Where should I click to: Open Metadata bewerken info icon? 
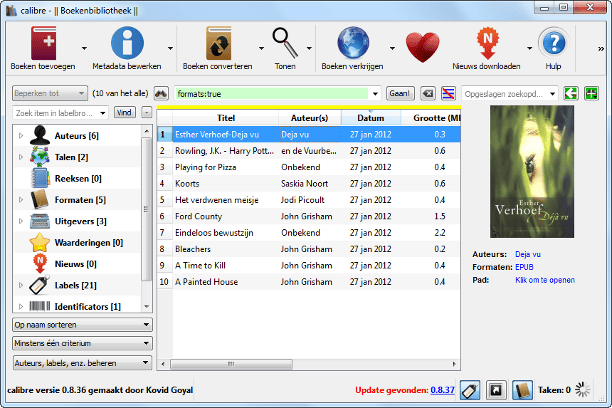point(127,43)
